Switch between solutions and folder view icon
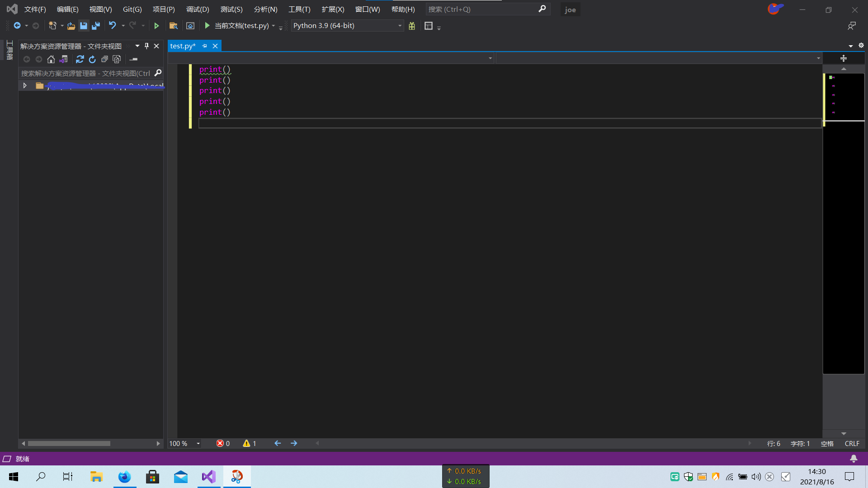This screenshot has width=868, height=488. click(64, 59)
